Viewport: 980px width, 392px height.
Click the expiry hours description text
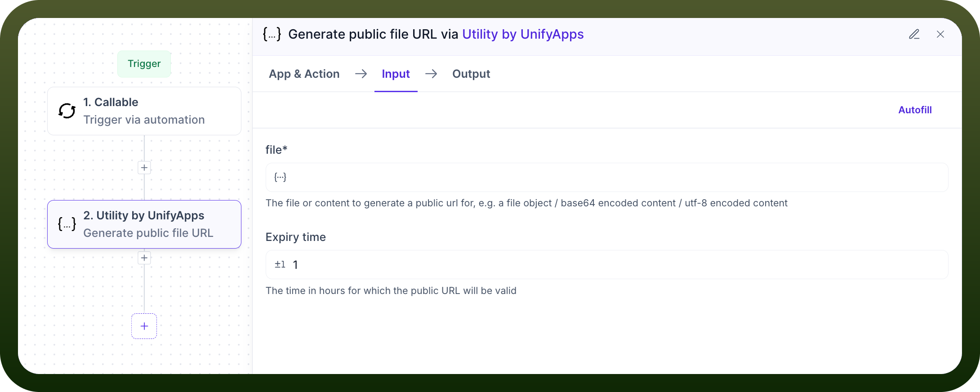tap(391, 291)
